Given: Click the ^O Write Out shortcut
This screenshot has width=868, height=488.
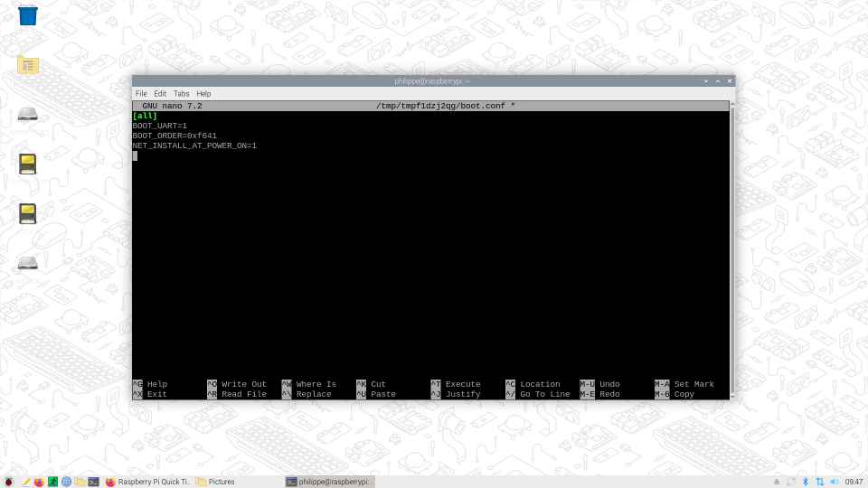Looking at the screenshot, I should pos(237,384).
